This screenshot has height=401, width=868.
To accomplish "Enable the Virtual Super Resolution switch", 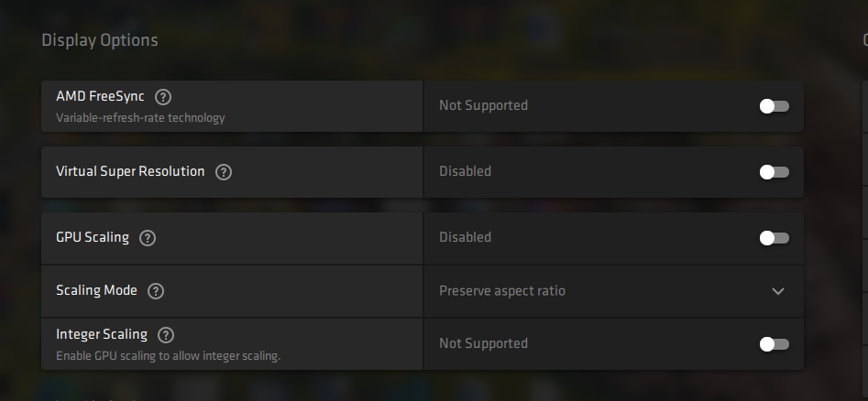I will coord(774,172).
